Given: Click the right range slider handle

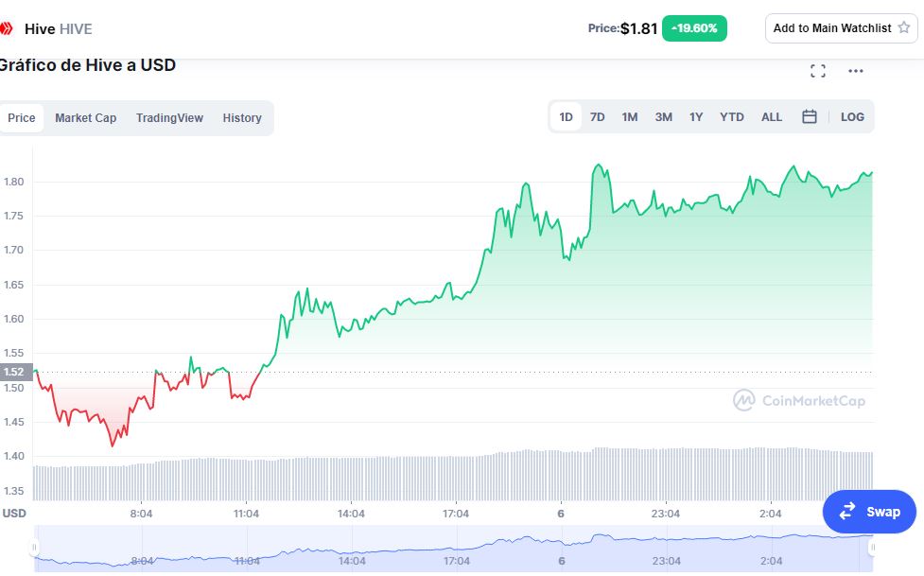Looking at the screenshot, I should [873, 548].
